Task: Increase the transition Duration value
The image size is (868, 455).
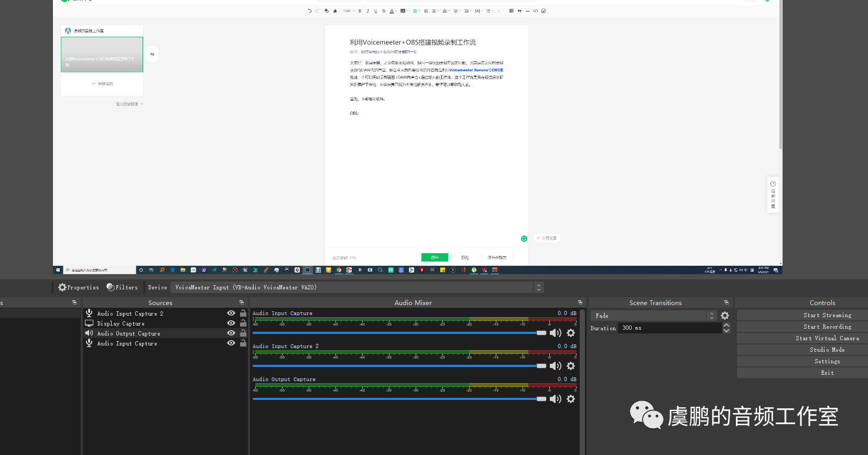Action: 726,325
